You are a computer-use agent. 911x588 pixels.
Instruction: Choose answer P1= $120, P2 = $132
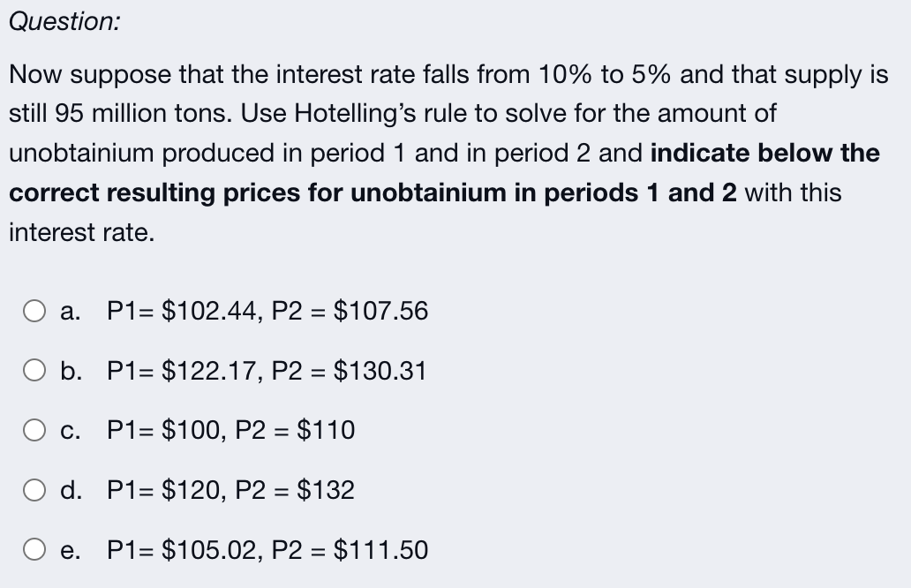tap(230, 489)
